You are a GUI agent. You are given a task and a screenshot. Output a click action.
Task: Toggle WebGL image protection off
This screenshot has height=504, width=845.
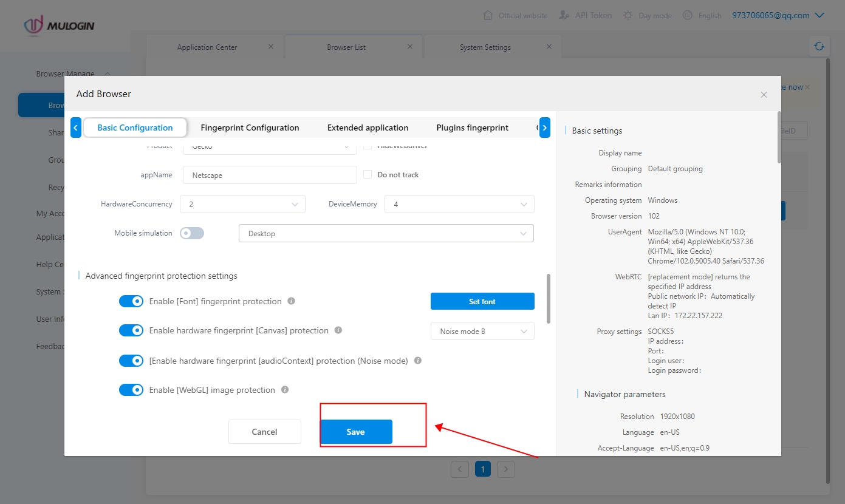click(x=131, y=390)
